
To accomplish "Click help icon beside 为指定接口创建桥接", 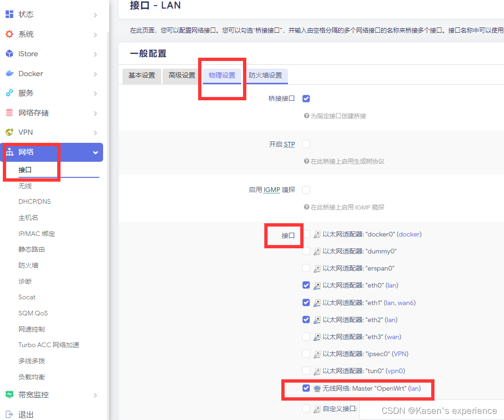I will point(306,116).
